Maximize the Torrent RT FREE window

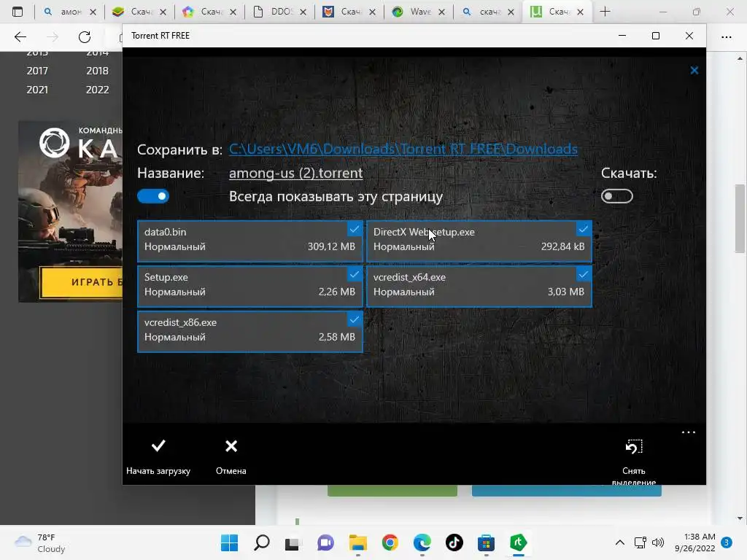point(656,36)
